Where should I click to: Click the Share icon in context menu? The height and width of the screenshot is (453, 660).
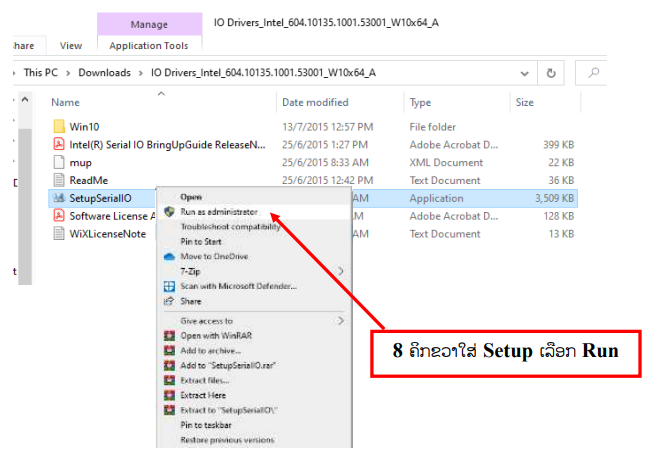169,301
